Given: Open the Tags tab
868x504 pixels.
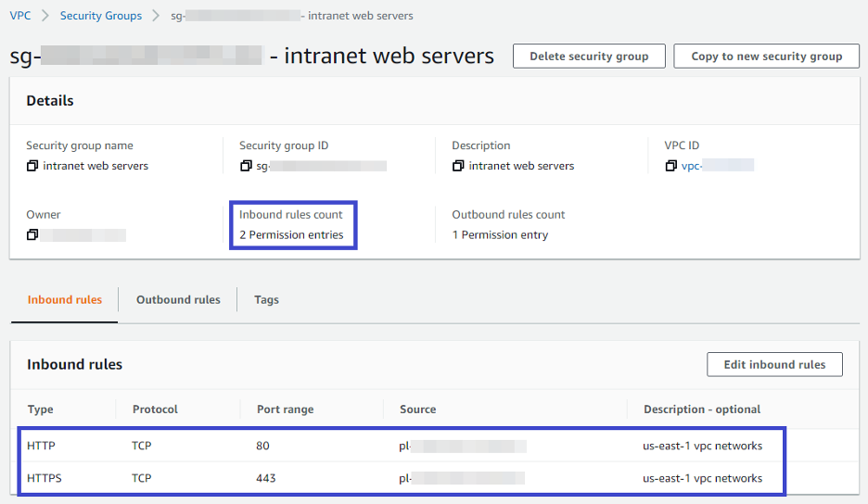Looking at the screenshot, I should [x=266, y=299].
